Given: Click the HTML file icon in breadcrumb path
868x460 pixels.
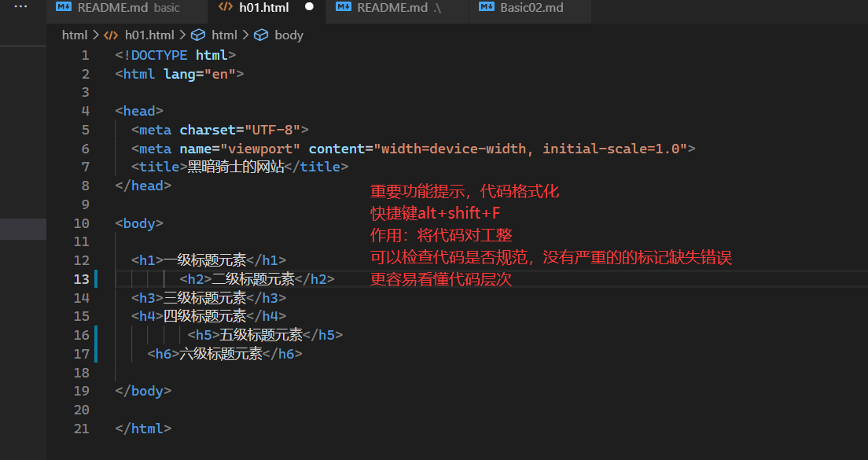Looking at the screenshot, I should tap(111, 35).
